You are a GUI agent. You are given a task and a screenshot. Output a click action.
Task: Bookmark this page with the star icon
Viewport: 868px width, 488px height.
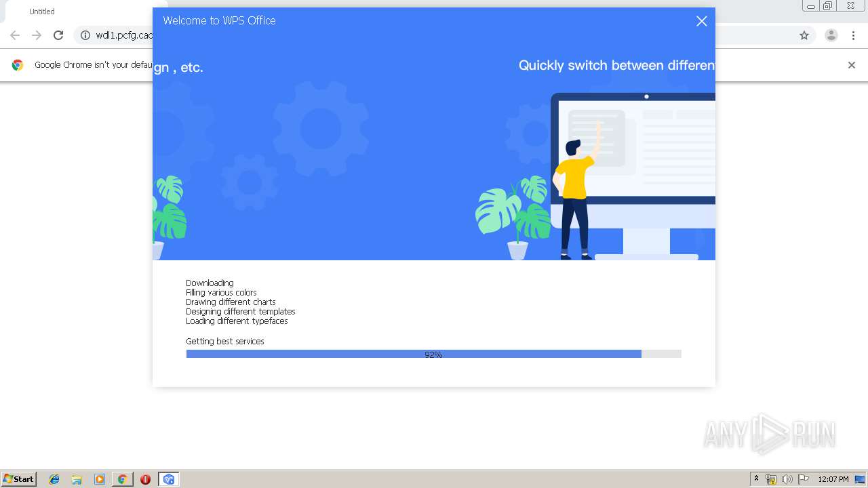[804, 35]
